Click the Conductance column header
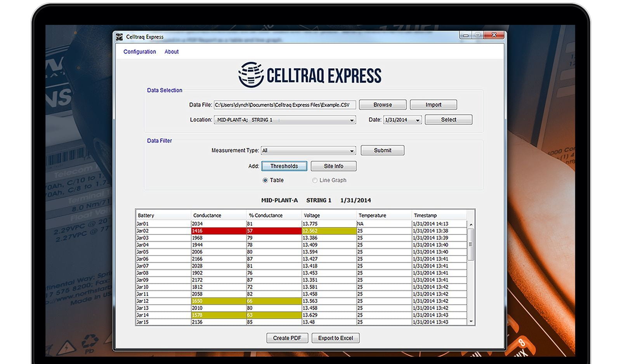This screenshot has height=364, width=621. pyautogui.click(x=219, y=215)
